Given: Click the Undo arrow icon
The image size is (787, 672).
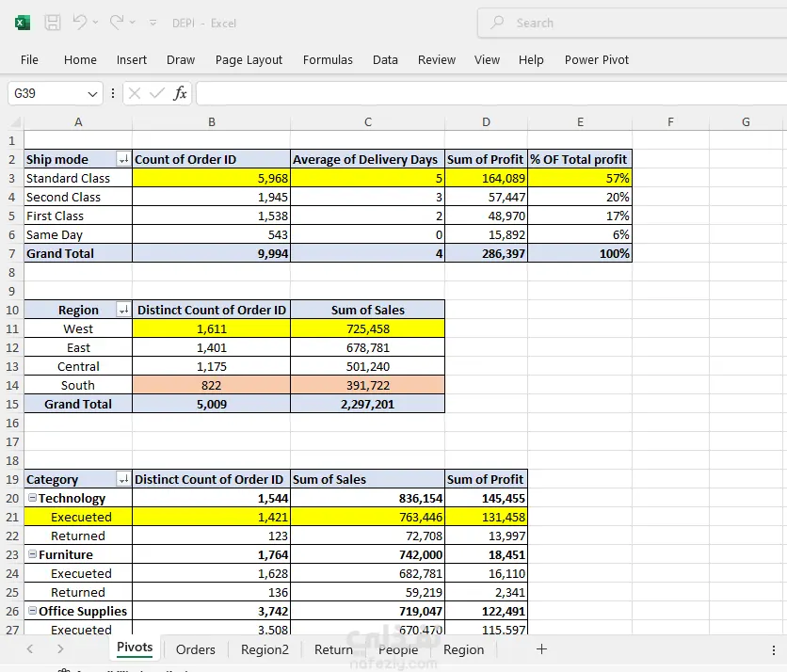Looking at the screenshot, I should (80, 23).
